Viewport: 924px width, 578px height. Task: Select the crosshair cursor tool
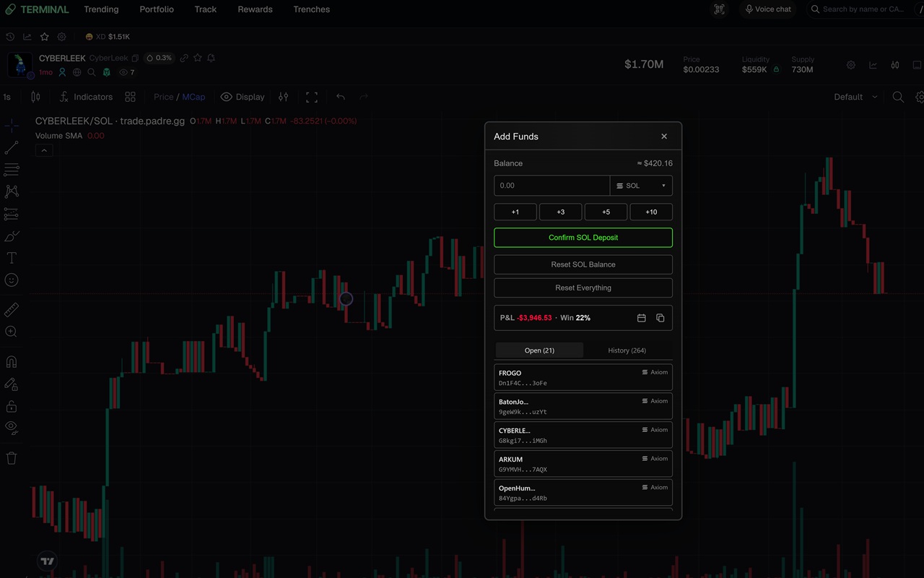click(x=12, y=126)
